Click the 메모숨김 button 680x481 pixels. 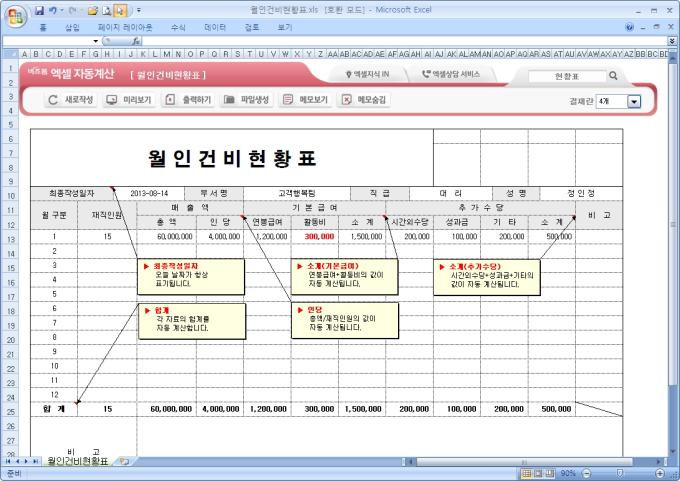(x=364, y=100)
